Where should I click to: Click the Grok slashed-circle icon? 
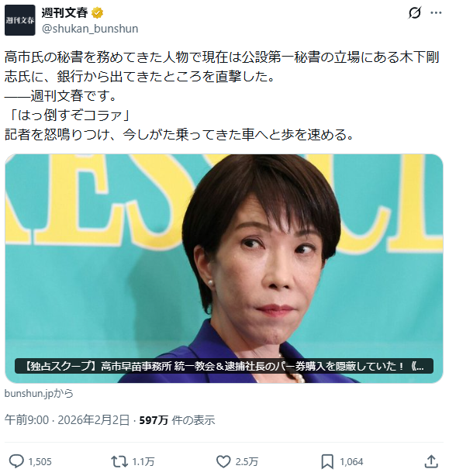415,12
